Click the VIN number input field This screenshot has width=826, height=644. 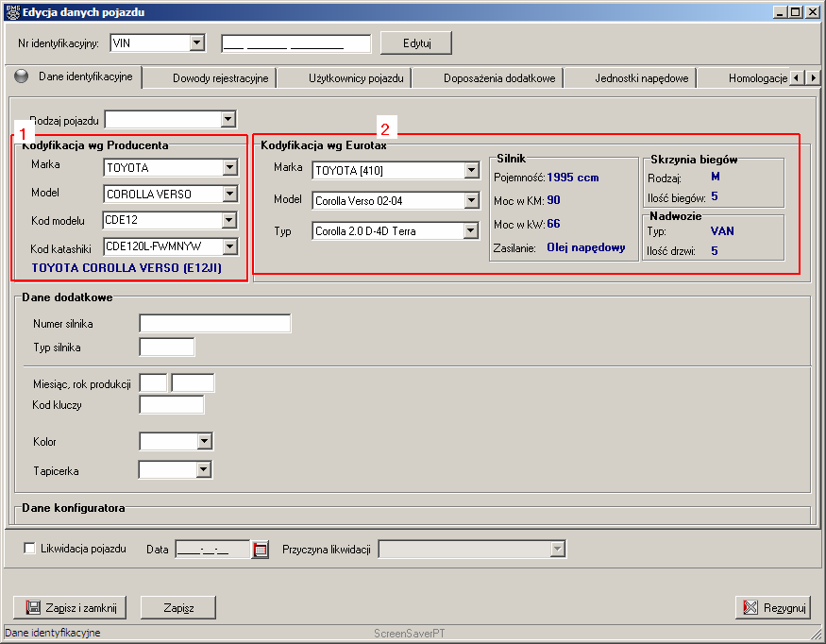(x=296, y=43)
